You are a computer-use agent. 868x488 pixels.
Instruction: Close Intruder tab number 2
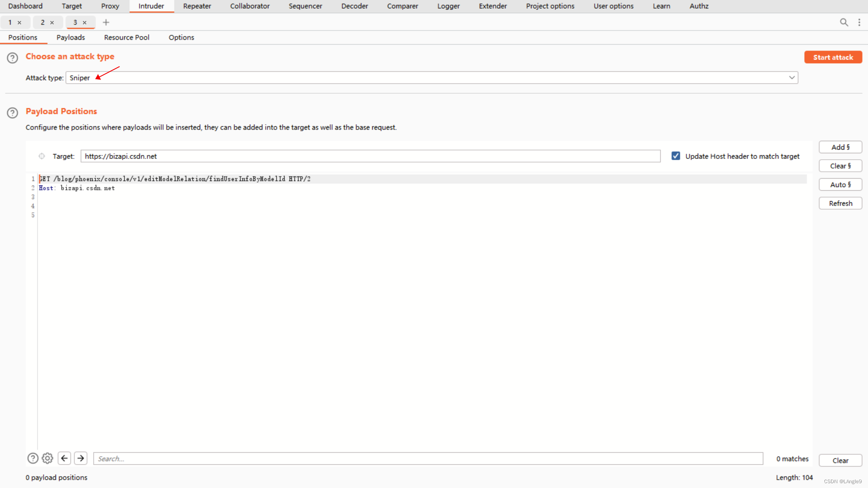click(52, 23)
